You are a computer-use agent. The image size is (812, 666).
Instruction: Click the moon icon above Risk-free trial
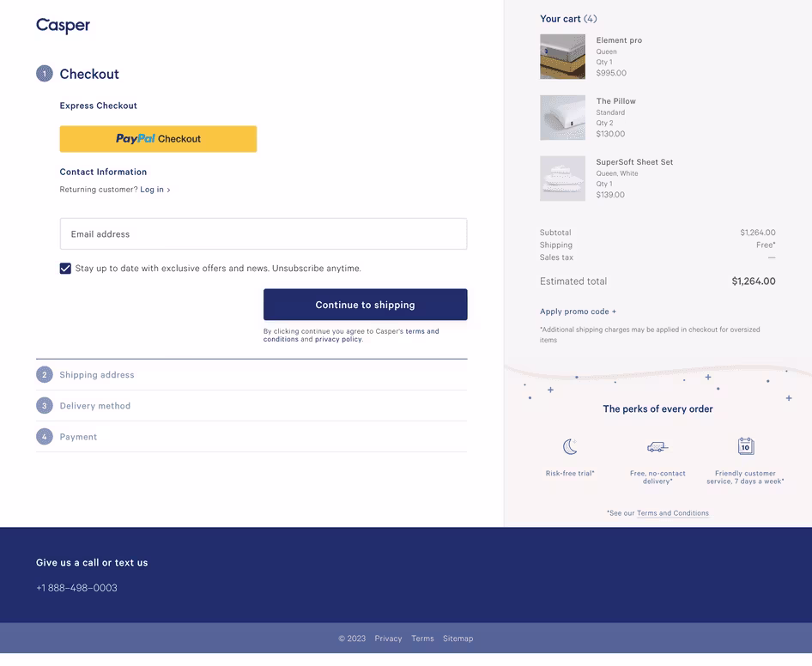570,446
